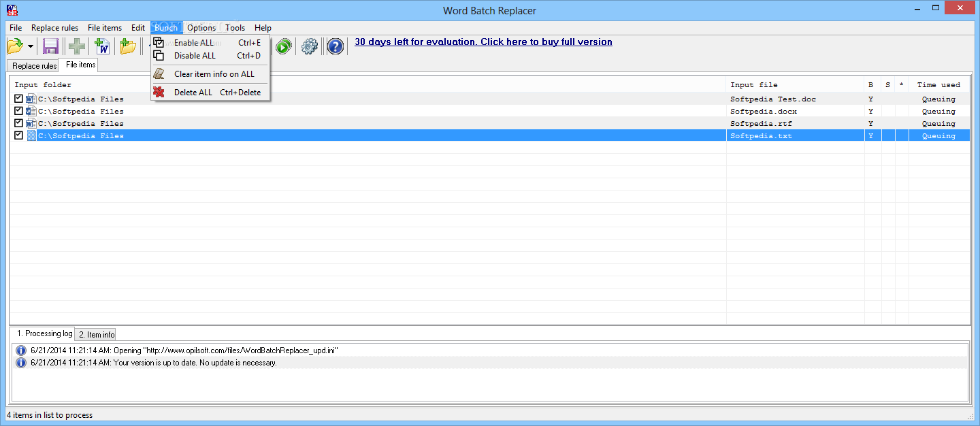Image resolution: width=980 pixels, height=426 pixels.
Task: Open the Tools menu
Action: point(235,28)
